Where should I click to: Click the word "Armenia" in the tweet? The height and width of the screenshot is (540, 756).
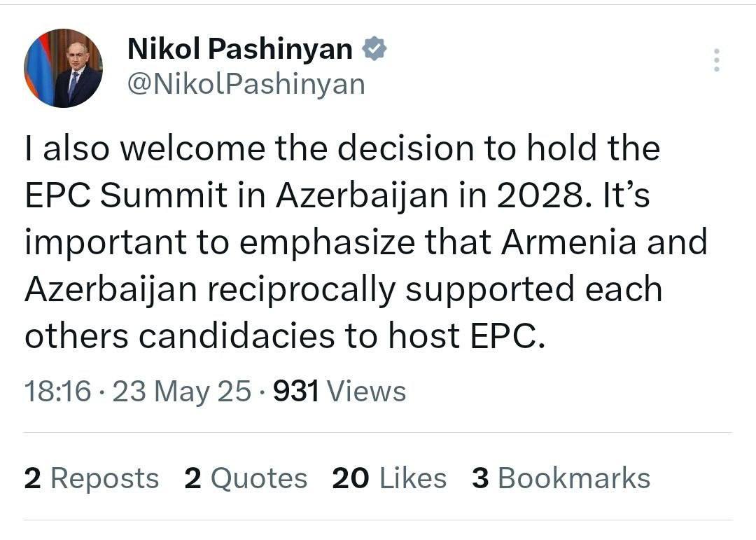569,242
